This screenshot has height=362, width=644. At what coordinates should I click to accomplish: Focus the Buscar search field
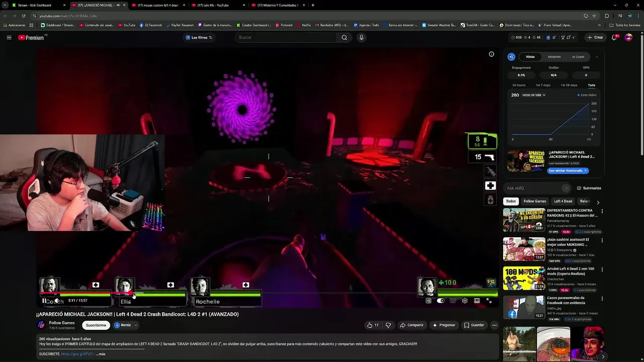286,37
